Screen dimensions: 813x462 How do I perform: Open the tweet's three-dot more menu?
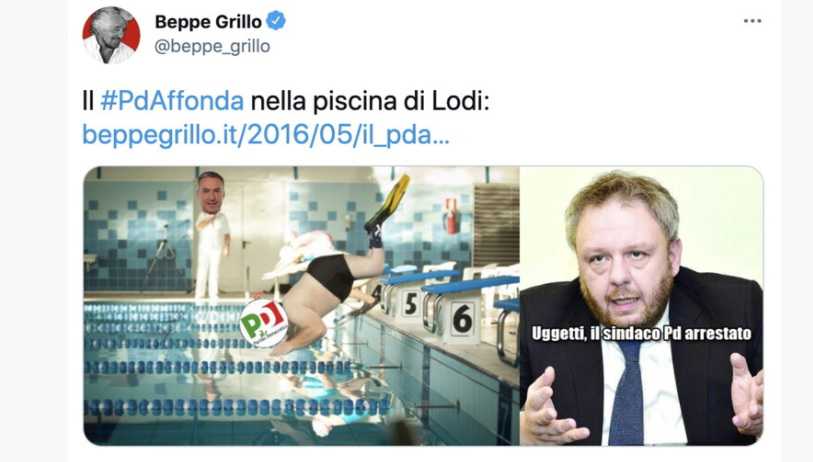752,21
